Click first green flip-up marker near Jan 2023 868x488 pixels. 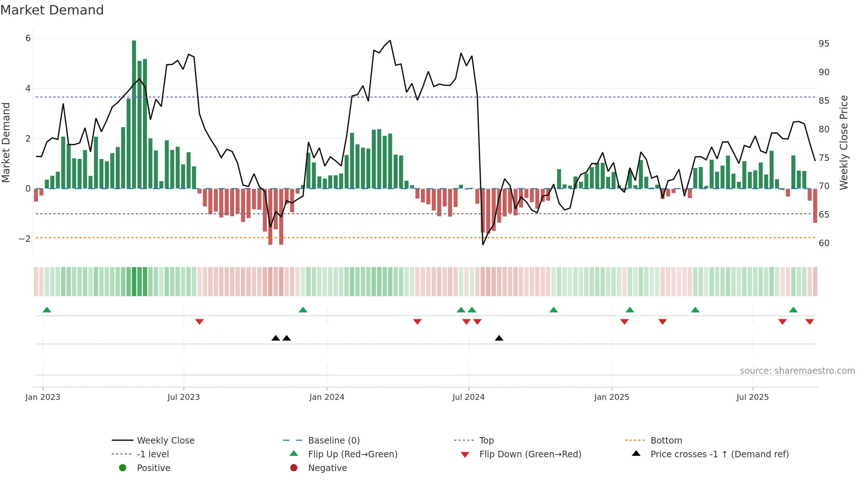pyautogui.click(x=47, y=310)
